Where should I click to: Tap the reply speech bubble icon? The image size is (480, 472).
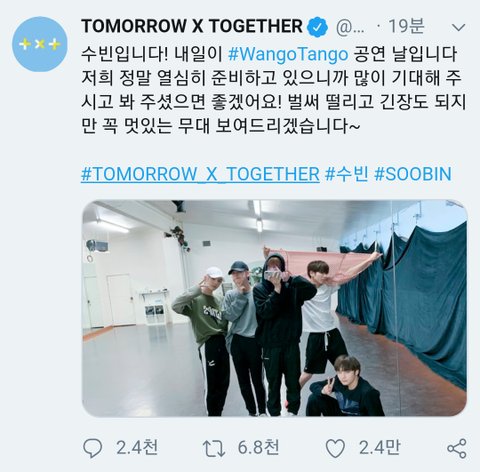coord(92,448)
